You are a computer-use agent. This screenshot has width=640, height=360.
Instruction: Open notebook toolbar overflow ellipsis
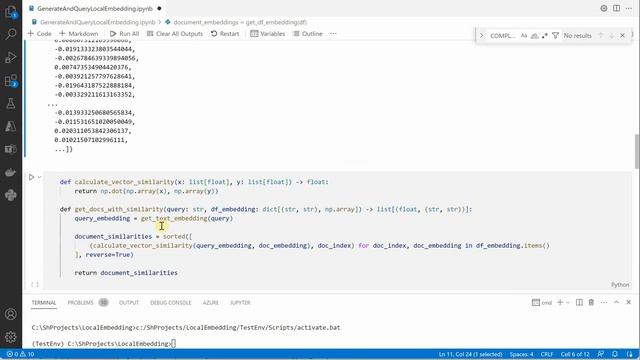333,33
